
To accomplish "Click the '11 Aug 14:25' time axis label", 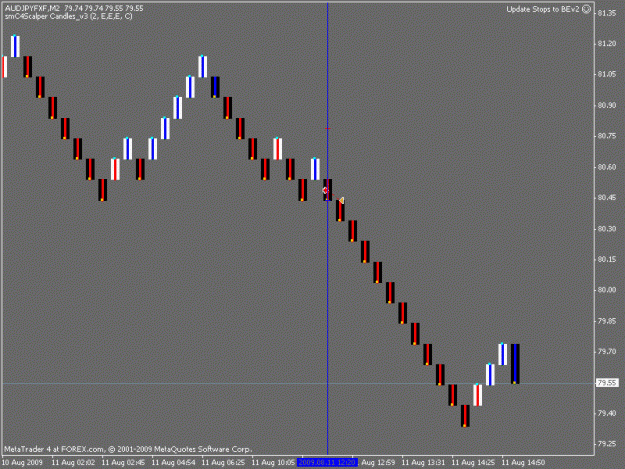I will point(473,463).
